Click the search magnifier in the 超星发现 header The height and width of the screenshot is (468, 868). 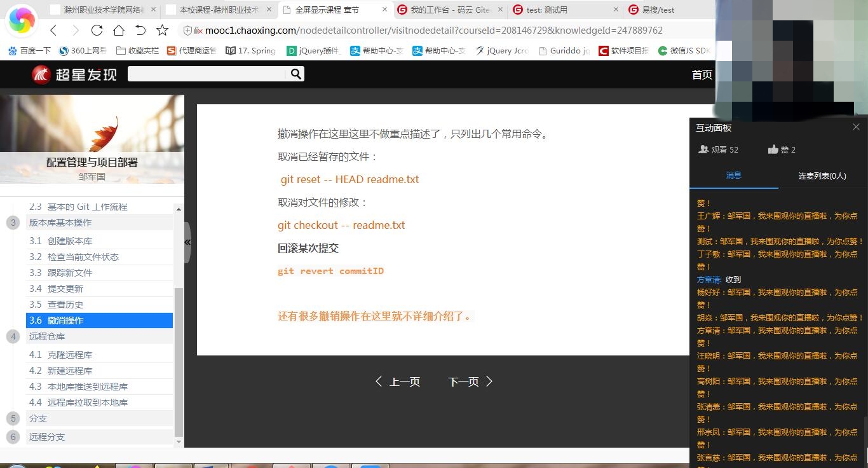point(295,74)
